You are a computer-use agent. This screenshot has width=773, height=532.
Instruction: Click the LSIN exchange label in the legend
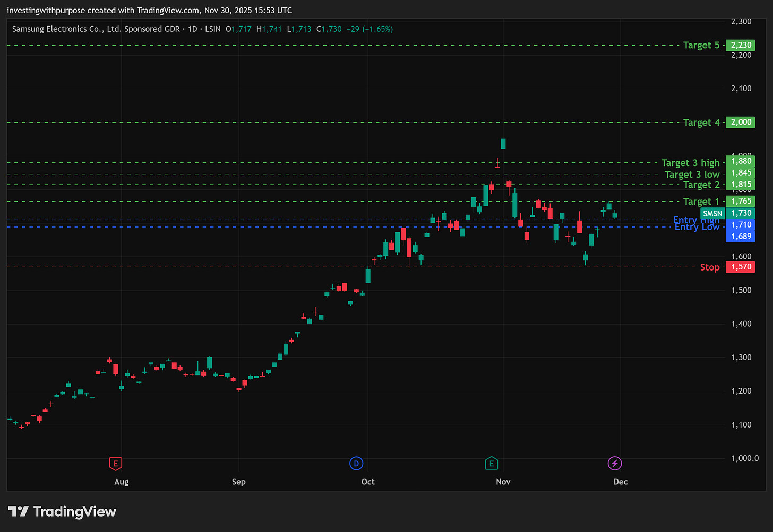click(213, 29)
